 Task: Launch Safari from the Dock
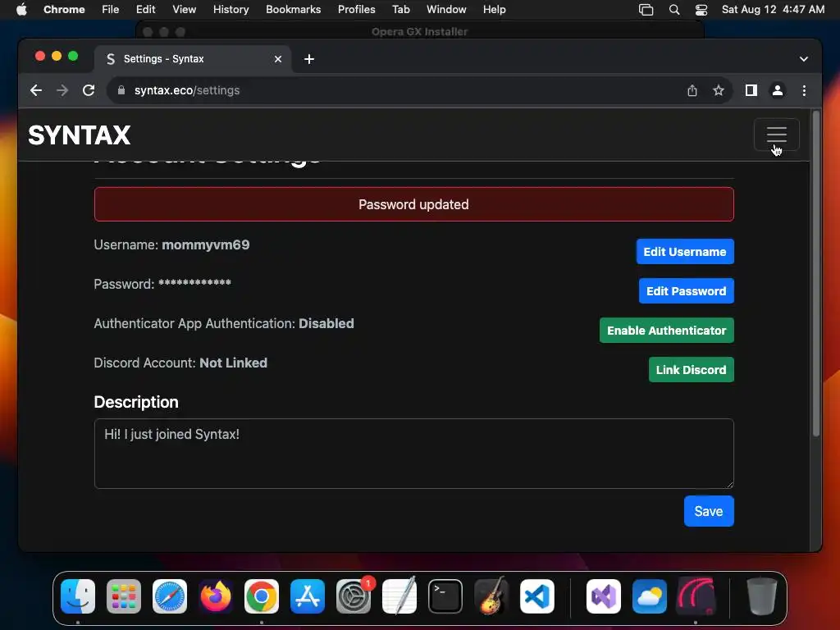(170, 596)
